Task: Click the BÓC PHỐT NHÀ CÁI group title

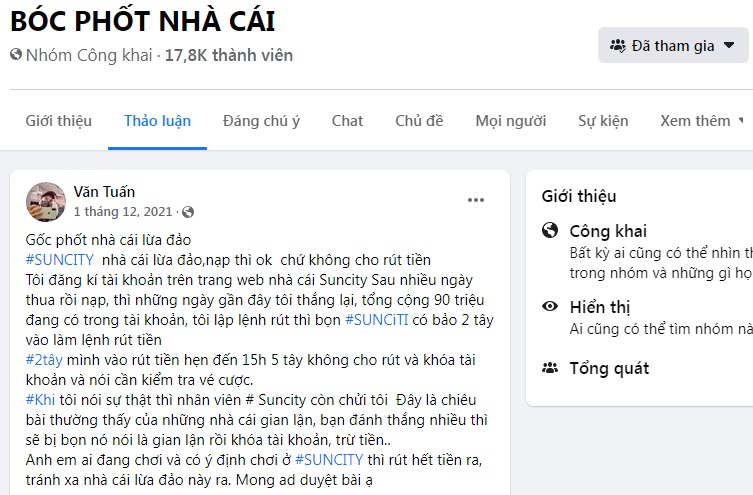Action: click(x=143, y=21)
